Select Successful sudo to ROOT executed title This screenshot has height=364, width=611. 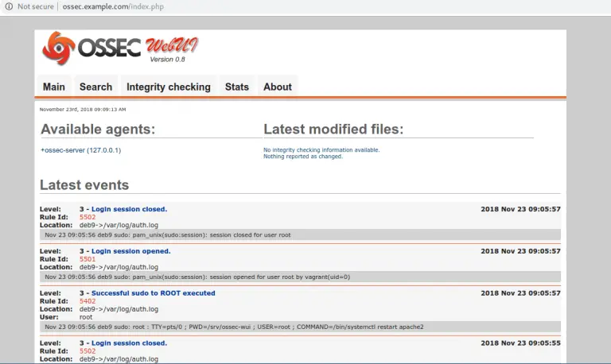153,293
